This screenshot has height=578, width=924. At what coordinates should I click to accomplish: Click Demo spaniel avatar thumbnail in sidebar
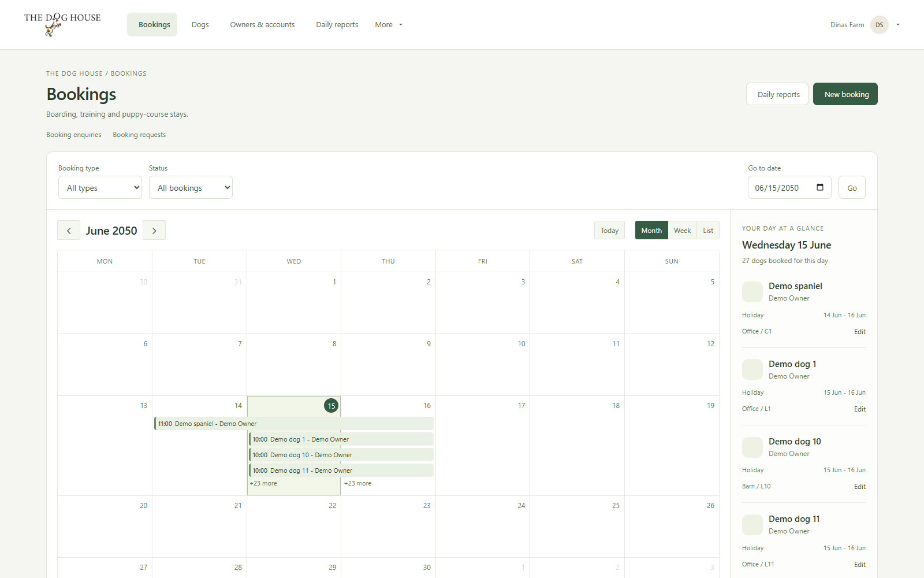point(752,292)
